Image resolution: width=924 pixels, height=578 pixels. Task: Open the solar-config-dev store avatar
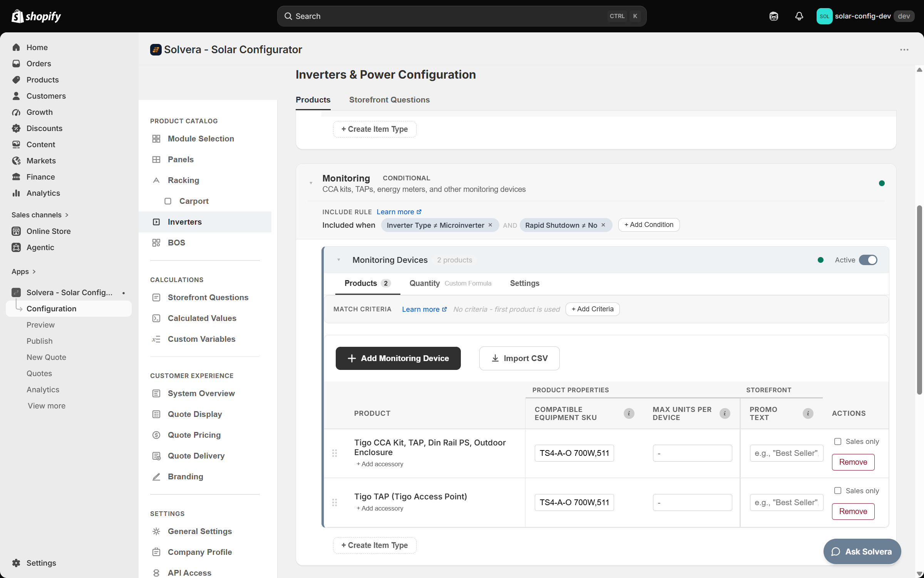[824, 16]
